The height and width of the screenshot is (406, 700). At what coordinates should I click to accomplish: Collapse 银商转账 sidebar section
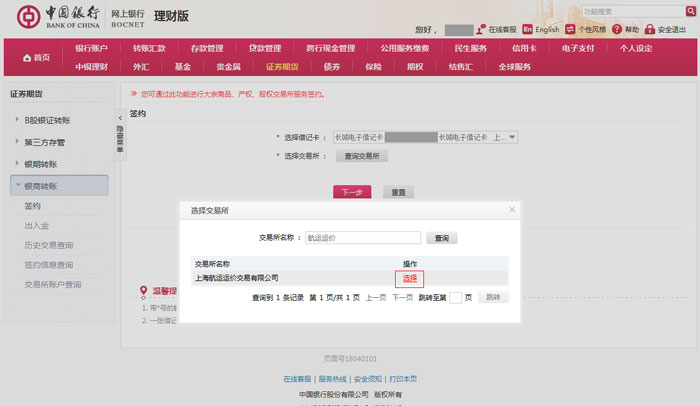click(17, 185)
